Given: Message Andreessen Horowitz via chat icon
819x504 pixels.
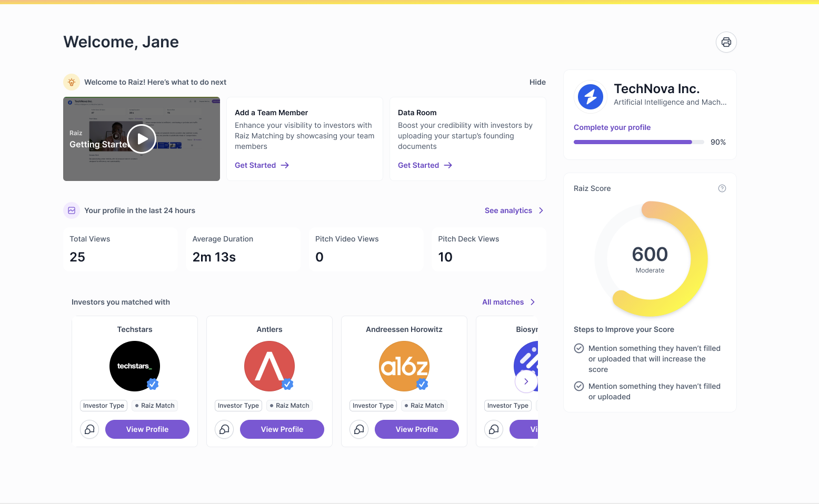Looking at the screenshot, I should [359, 429].
